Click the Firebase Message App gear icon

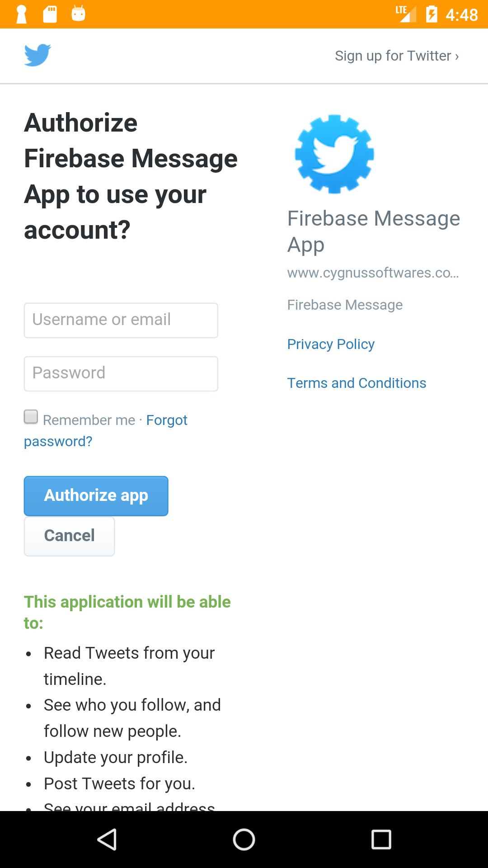(334, 154)
